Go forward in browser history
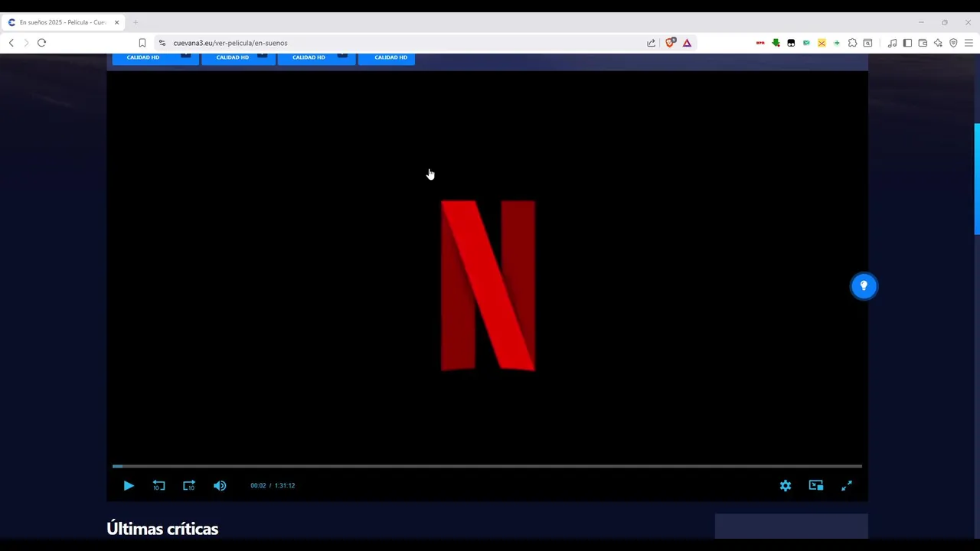The height and width of the screenshot is (551, 980). 26,43
